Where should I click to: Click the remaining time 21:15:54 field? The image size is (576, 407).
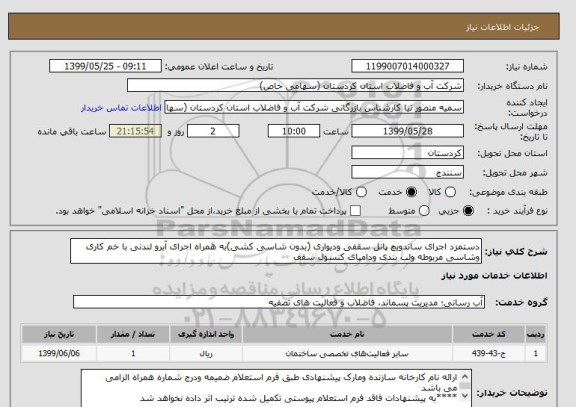point(135,131)
